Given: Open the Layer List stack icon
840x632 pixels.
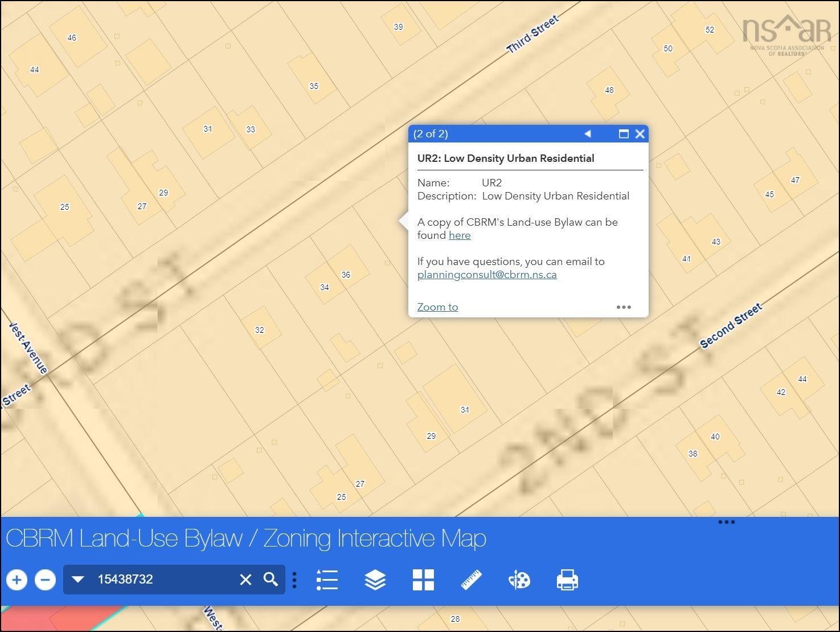Looking at the screenshot, I should pyautogui.click(x=375, y=580).
